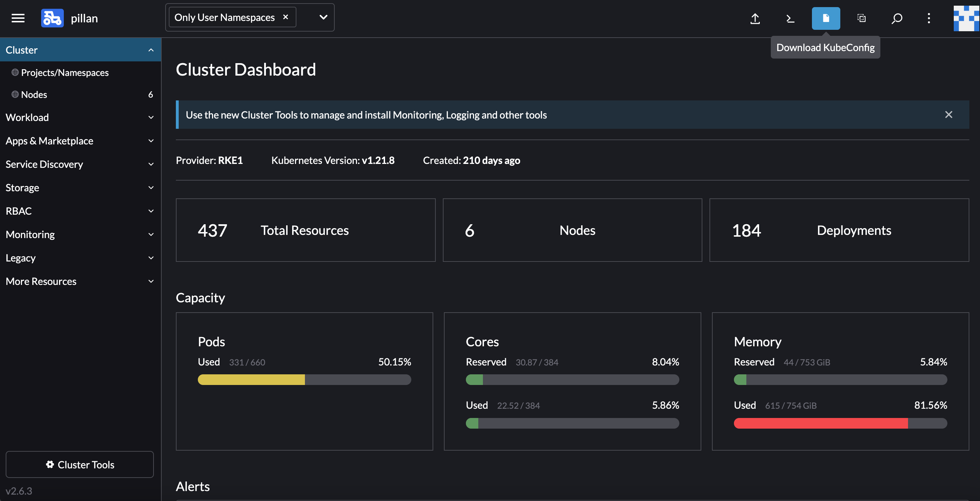
Task: Go to Nodes in the sidebar
Action: [x=34, y=94]
